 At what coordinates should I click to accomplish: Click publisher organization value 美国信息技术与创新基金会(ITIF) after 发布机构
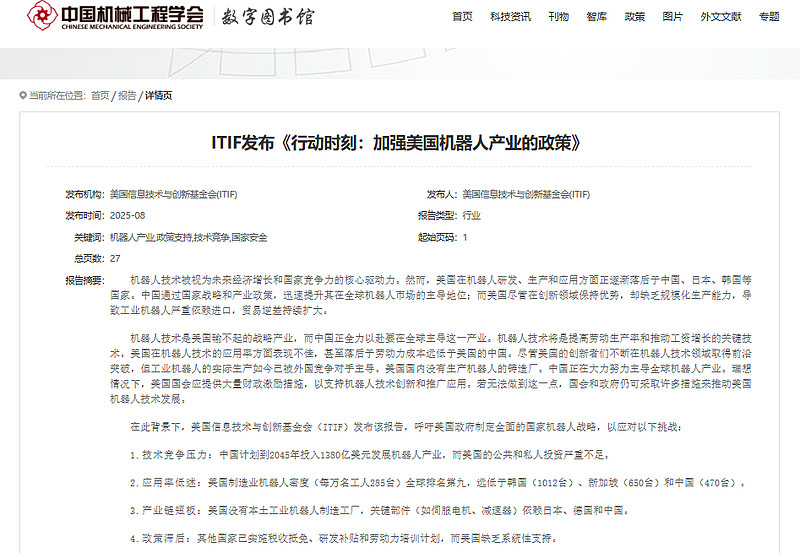coord(173,194)
